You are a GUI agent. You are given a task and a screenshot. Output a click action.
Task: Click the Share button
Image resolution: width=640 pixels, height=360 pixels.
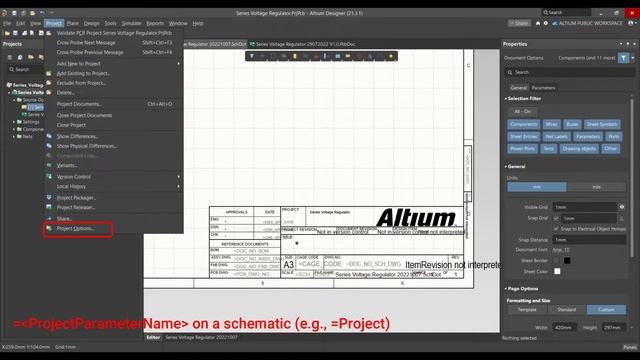click(x=519, y=24)
